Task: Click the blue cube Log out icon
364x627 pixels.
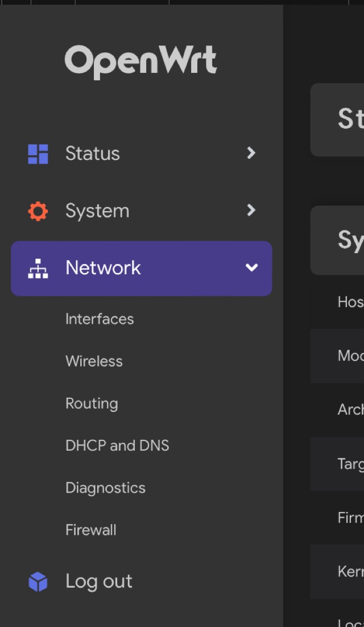Action: pos(38,582)
